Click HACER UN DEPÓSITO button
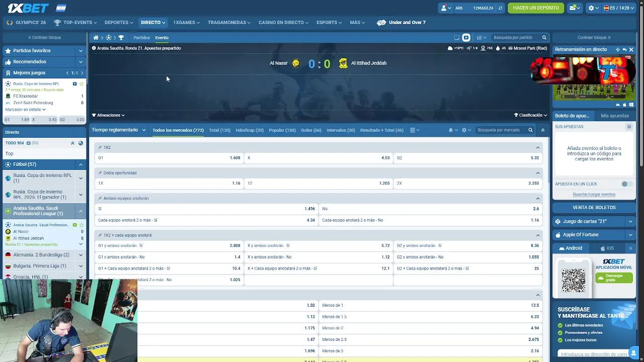Viewport: 644px width, 362px height. pos(536,8)
